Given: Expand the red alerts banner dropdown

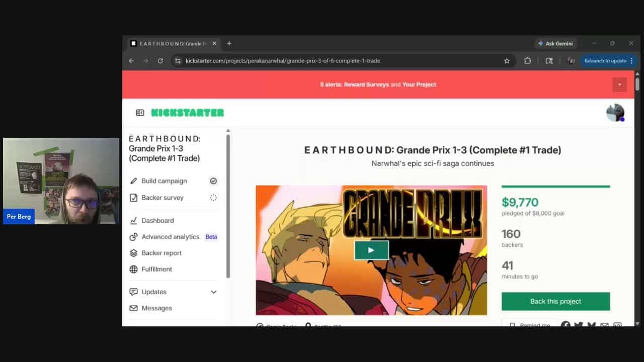Looking at the screenshot, I should (x=619, y=84).
